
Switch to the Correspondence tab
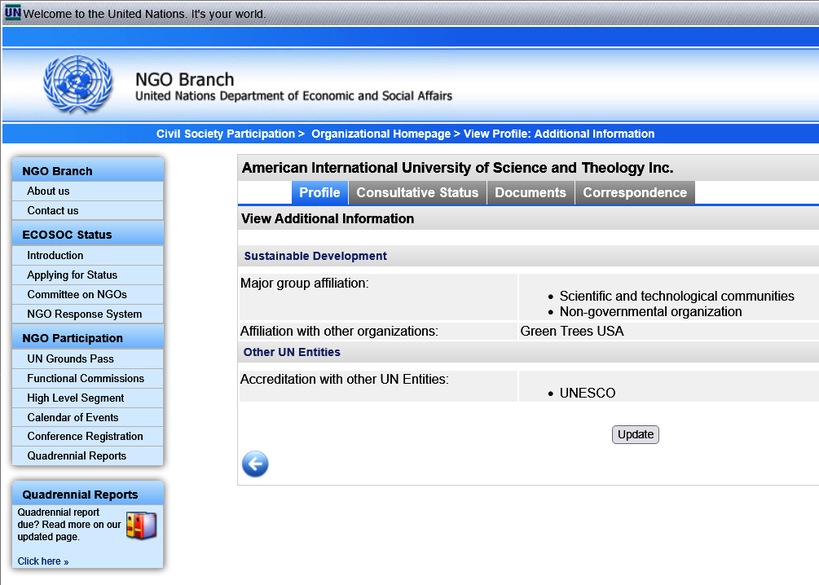[x=635, y=193]
